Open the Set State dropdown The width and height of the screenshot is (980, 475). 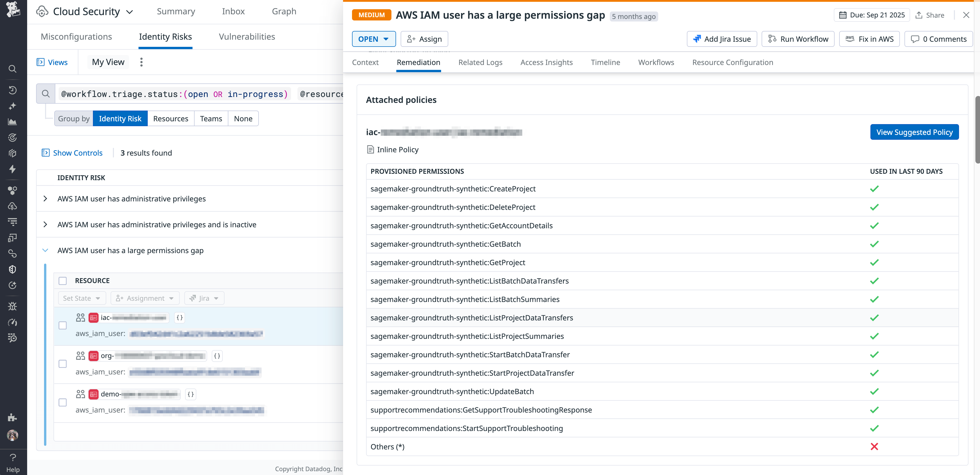[82, 298]
